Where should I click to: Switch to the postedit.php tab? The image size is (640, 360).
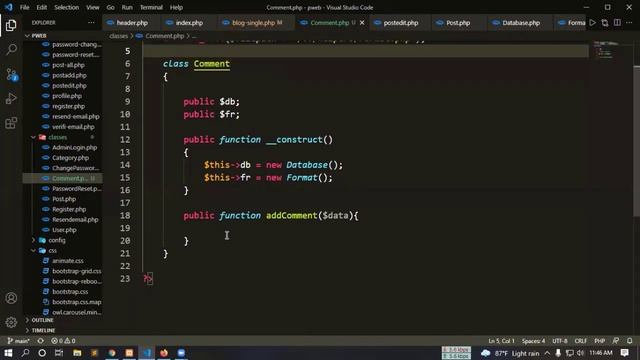click(x=400, y=23)
